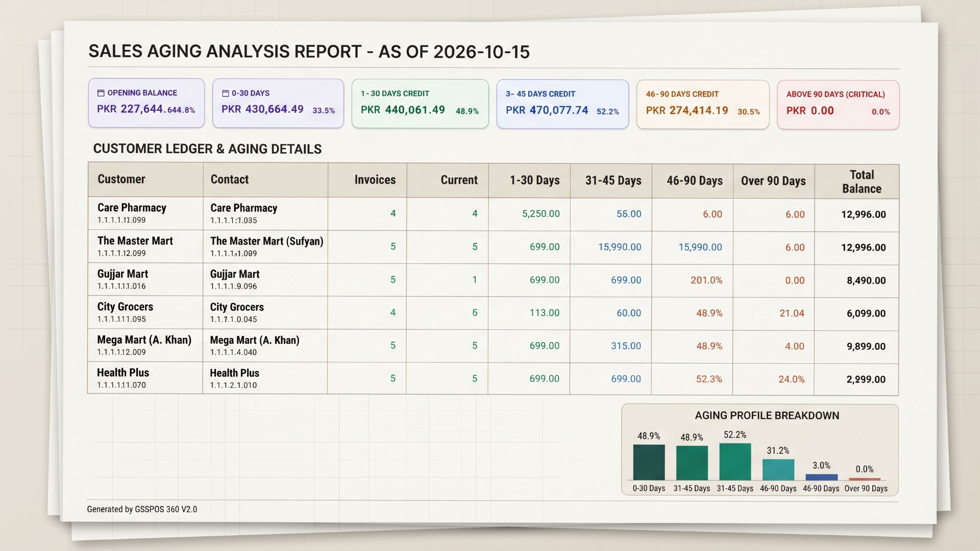Open the 1 - 30 Days Credit card
980x551 pixels.
[420, 104]
